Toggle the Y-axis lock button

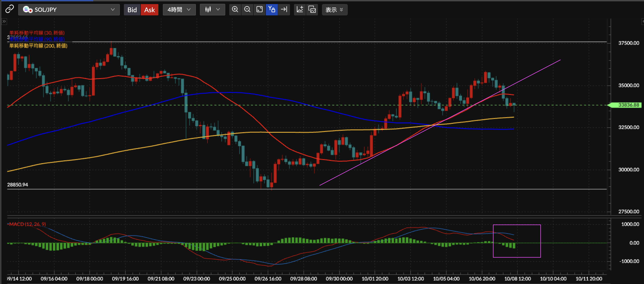[x=271, y=9]
